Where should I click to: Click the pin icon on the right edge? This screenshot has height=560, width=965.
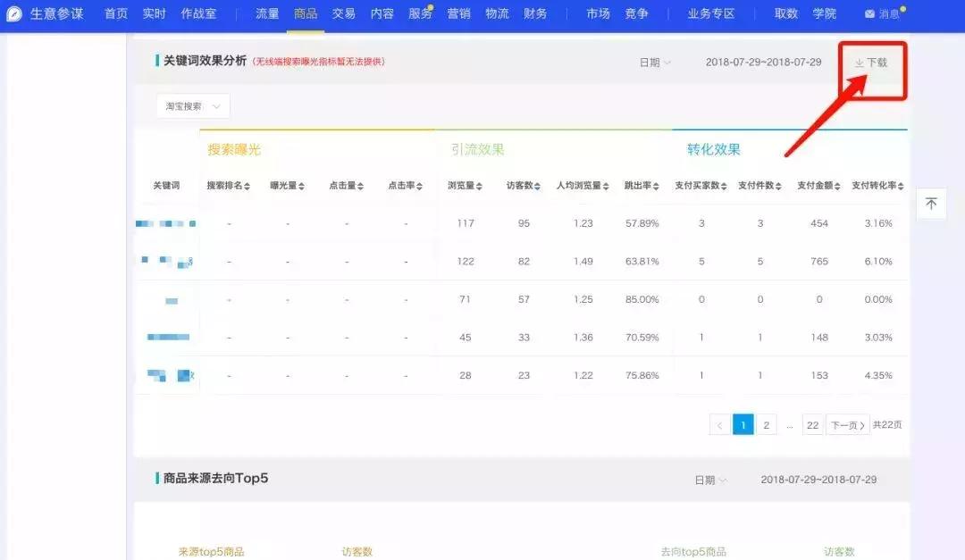(x=931, y=204)
